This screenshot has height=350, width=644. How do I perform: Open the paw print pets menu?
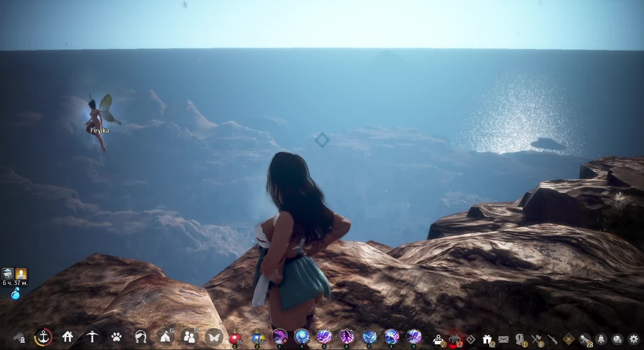click(x=116, y=337)
